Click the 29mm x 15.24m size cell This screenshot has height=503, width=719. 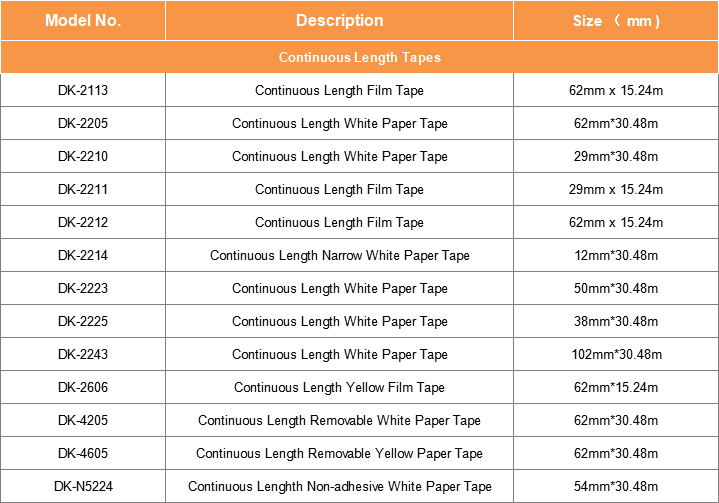click(x=616, y=190)
